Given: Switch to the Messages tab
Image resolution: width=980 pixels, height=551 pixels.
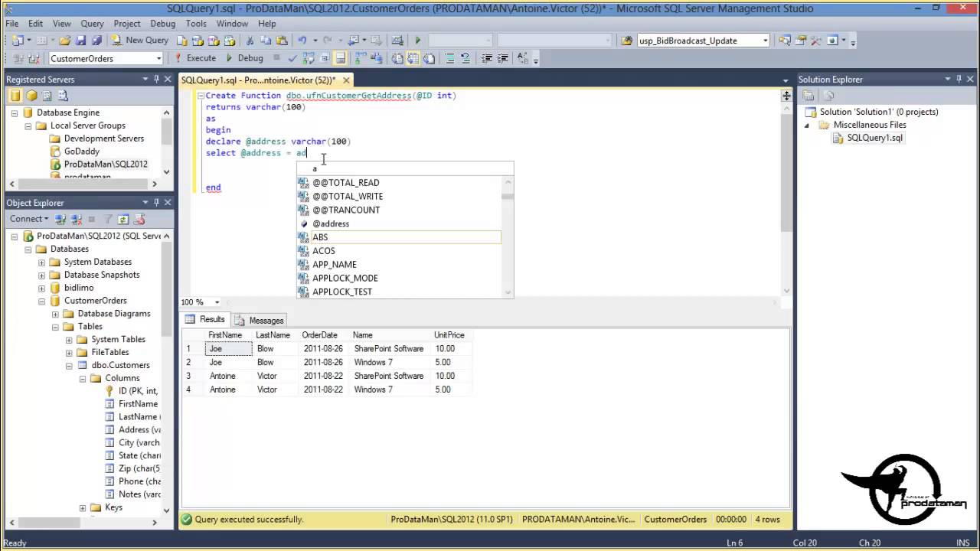Looking at the screenshot, I should coord(259,320).
